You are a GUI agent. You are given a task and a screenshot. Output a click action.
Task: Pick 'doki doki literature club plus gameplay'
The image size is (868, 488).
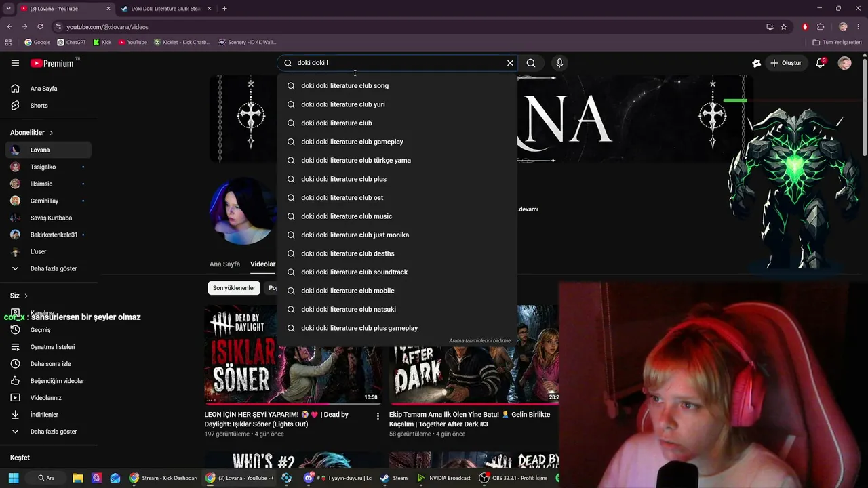coord(397,328)
